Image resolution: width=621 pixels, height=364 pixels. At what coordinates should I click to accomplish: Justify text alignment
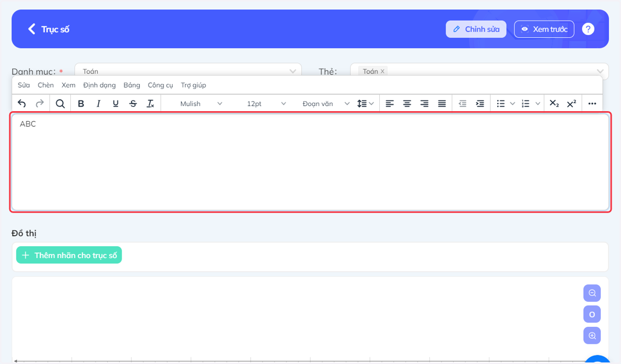[x=442, y=103]
